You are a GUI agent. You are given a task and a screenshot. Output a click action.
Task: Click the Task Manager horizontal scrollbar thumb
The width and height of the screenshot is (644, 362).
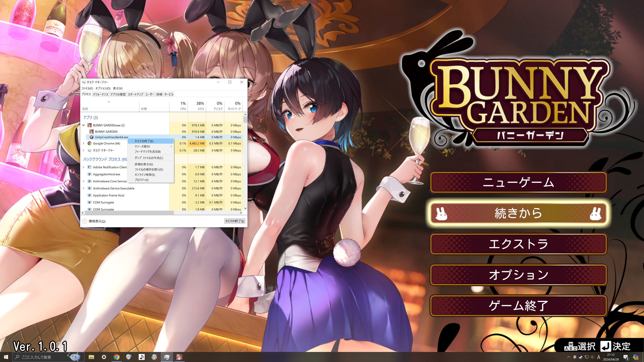129,213
